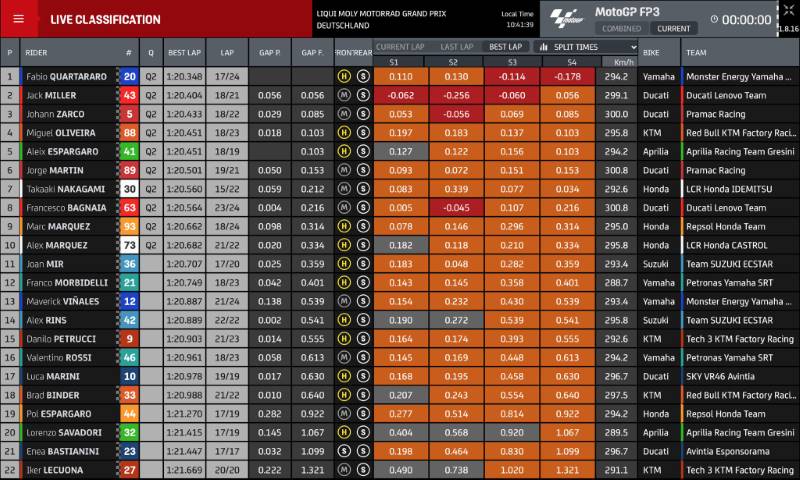Click the S4 sector header

pyautogui.click(x=571, y=62)
